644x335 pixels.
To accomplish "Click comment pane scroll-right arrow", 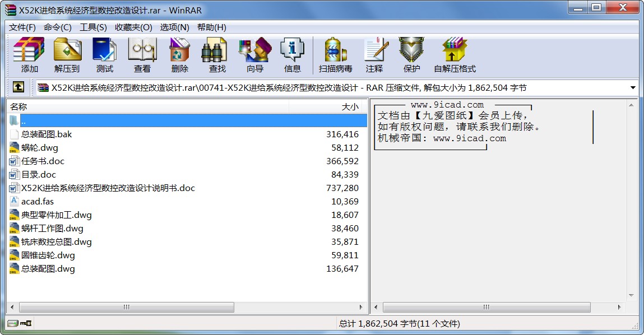I will pos(619,307).
